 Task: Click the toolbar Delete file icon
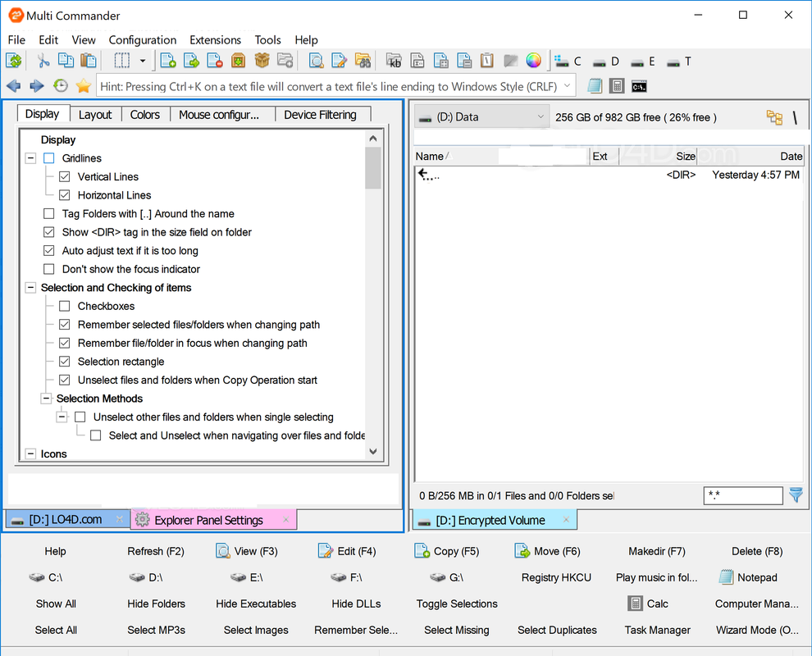click(x=214, y=61)
